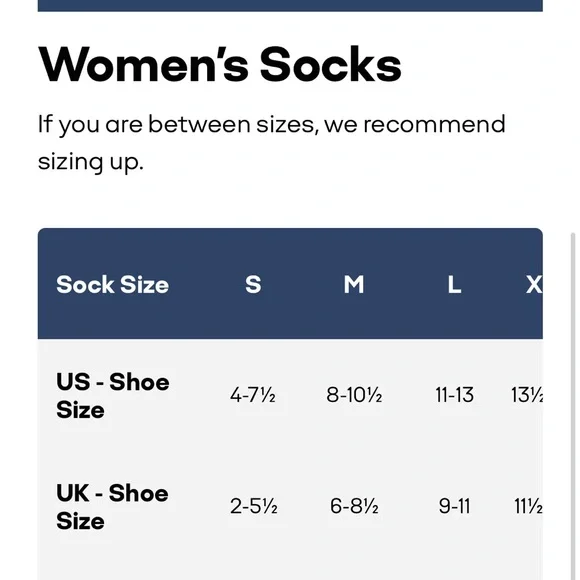
Task: Click the 9-11 UK large size cell
Action: 454,506
